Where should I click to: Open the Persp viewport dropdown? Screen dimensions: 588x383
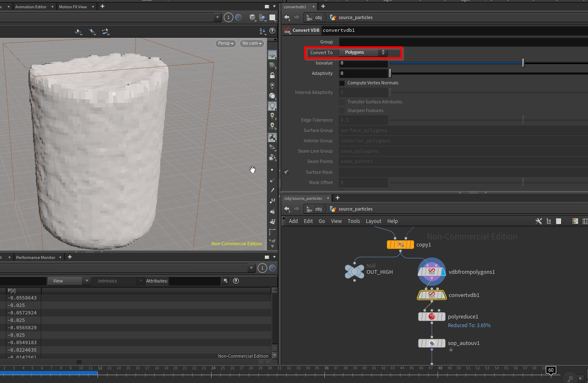[226, 43]
